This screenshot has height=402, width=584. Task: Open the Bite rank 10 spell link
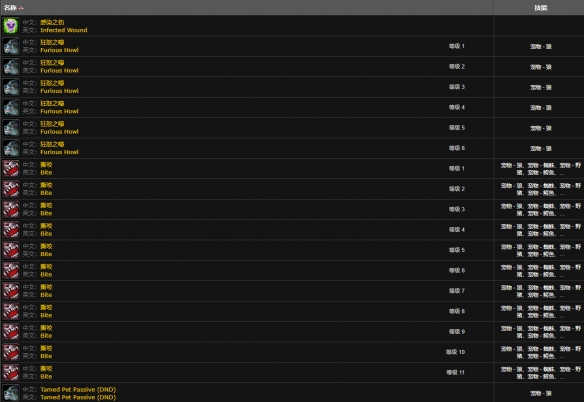click(x=46, y=356)
